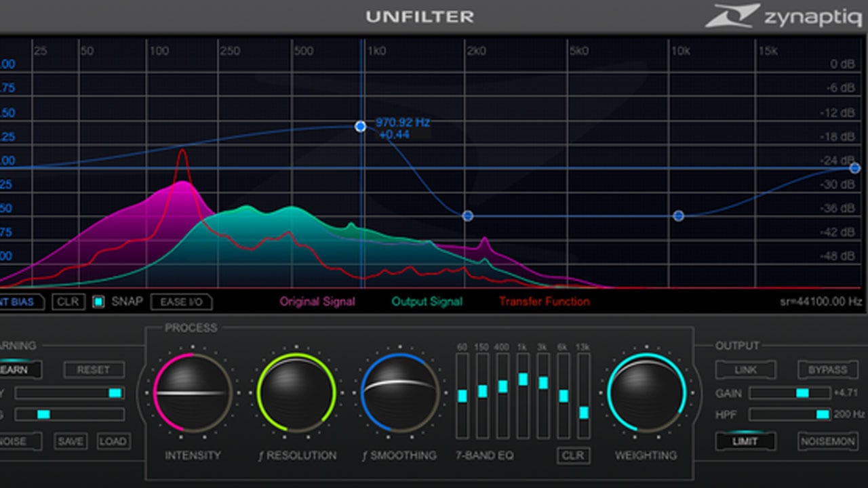The image size is (868, 488).
Task: Click the +4.71 gain value
Action: click(846, 393)
